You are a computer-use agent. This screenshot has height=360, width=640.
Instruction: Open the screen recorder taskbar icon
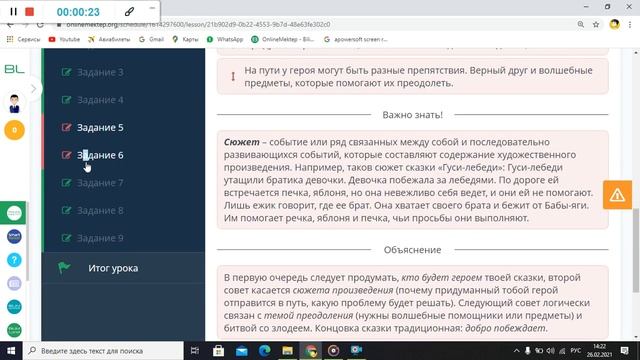pyautogui.click(x=333, y=351)
